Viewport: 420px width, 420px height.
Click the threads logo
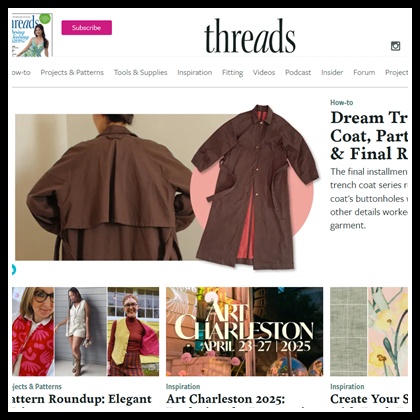(250, 36)
